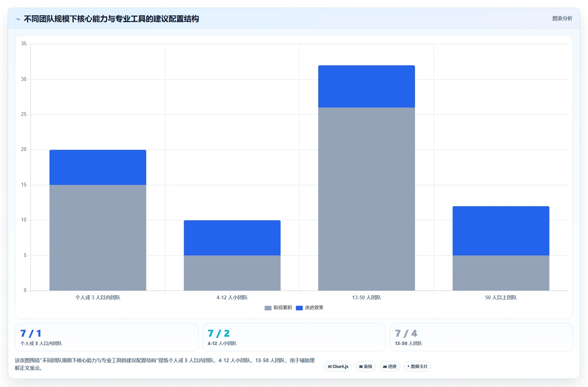
Task: Click the y-axis value 35
Action: (24, 44)
